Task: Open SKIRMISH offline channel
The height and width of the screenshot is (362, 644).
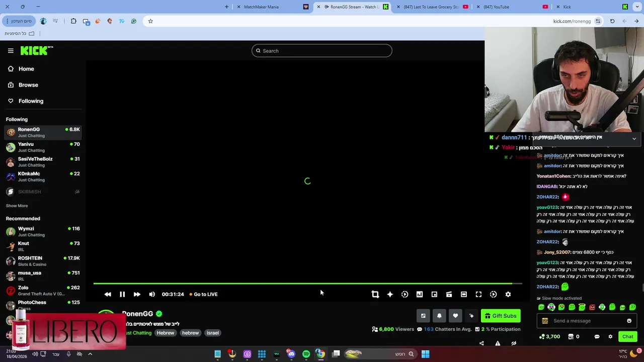Action: pos(42,192)
